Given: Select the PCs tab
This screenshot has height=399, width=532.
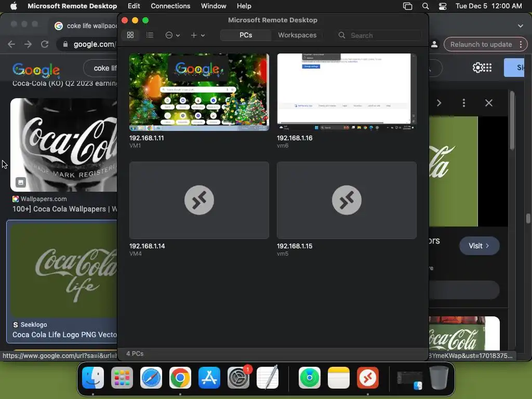Looking at the screenshot, I should [246, 35].
